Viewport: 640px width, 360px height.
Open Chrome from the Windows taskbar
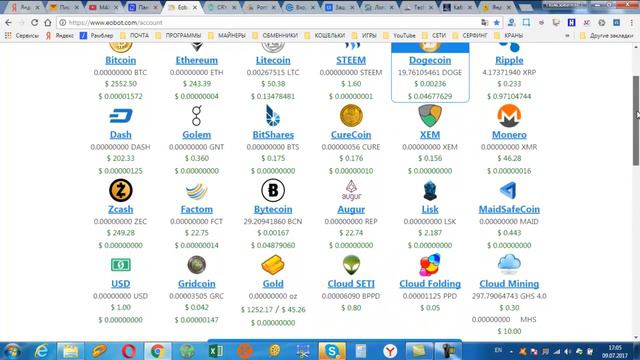coord(158,351)
